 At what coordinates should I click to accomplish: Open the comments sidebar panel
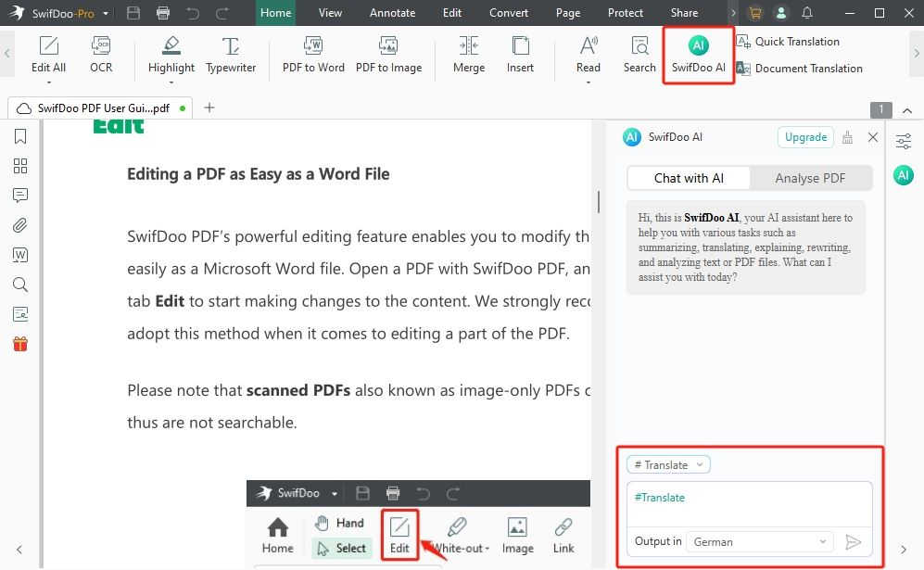(20, 196)
